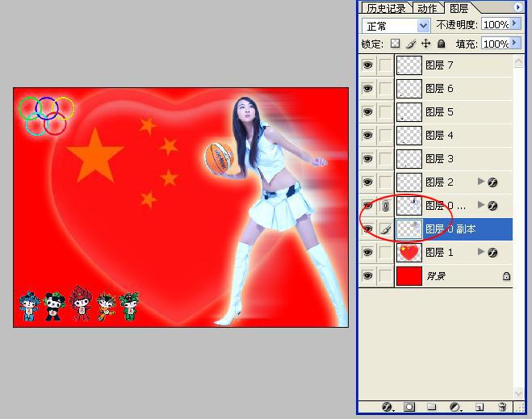Click the 图层 0 副本 thumbnail
Screen dimensions: 532x419
(x=409, y=229)
